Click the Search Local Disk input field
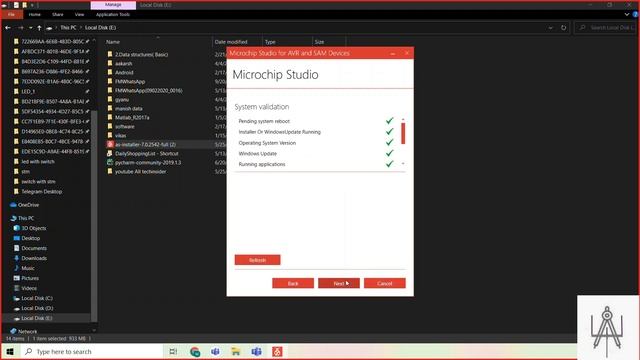This screenshot has width=640, height=360. pos(607,28)
